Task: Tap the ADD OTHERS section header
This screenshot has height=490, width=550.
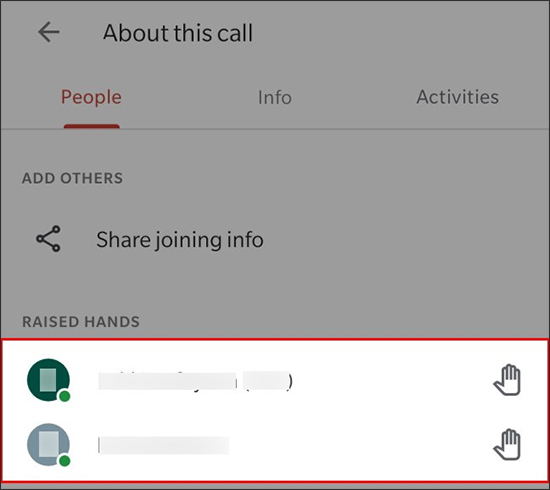Action: tap(72, 178)
